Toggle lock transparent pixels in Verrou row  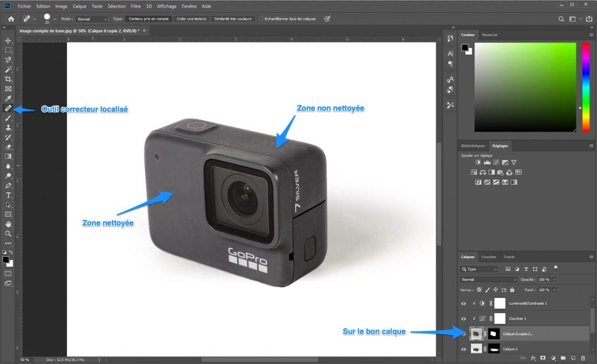(479, 290)
